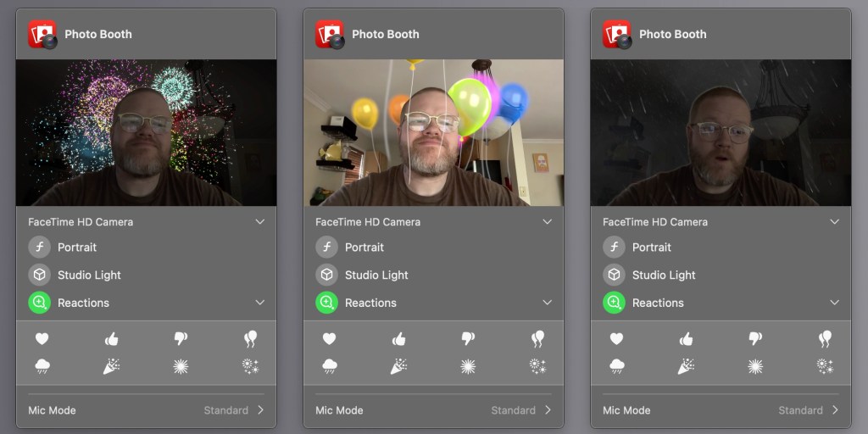Expand FaceTime HD Camera chevron in rightmost panel
The width and height of the screenshot is (868, 434).
(834, 222)
